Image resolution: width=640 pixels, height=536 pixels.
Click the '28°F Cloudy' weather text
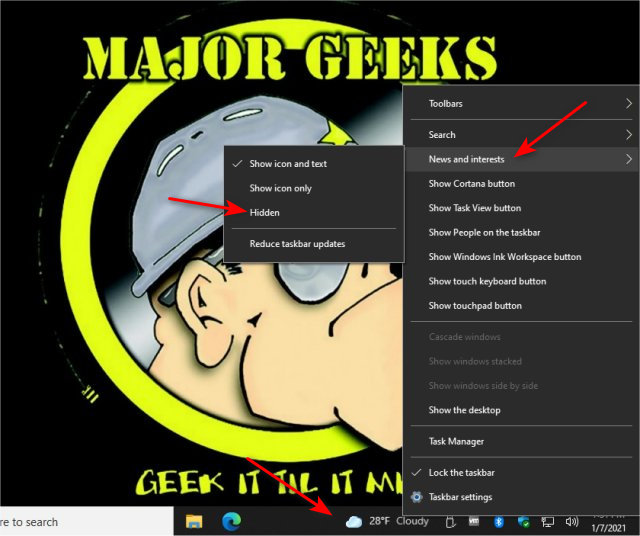[x=399, y=521]
